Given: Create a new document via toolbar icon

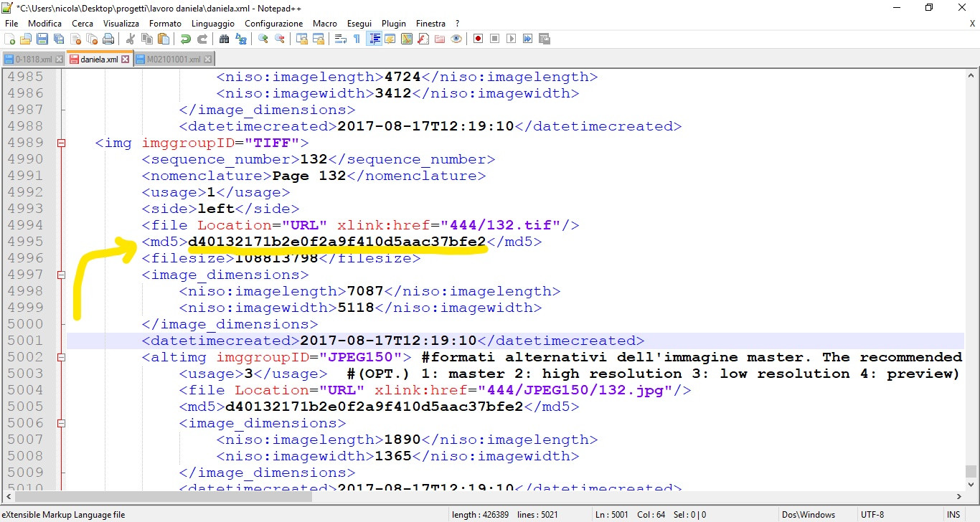Looking at the screenshot, I should (x=10, y=39).
